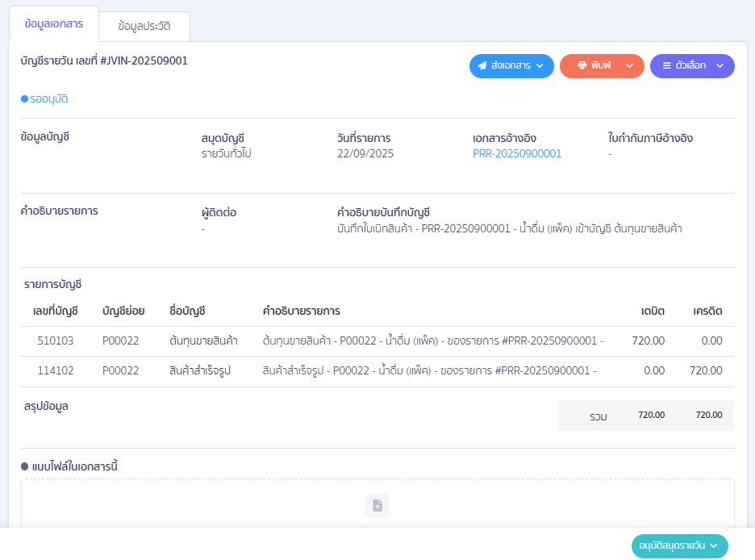Screen dimensions: 755x560
Task: Click the file attachment drop zone
Action: click(377, 504)
